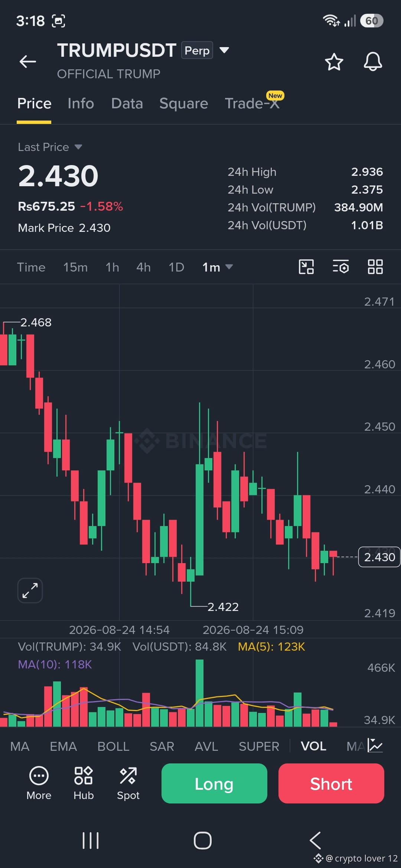The image size is (401, 868).
Task: Tap the 24h High value 2.936
Action: 367,172
